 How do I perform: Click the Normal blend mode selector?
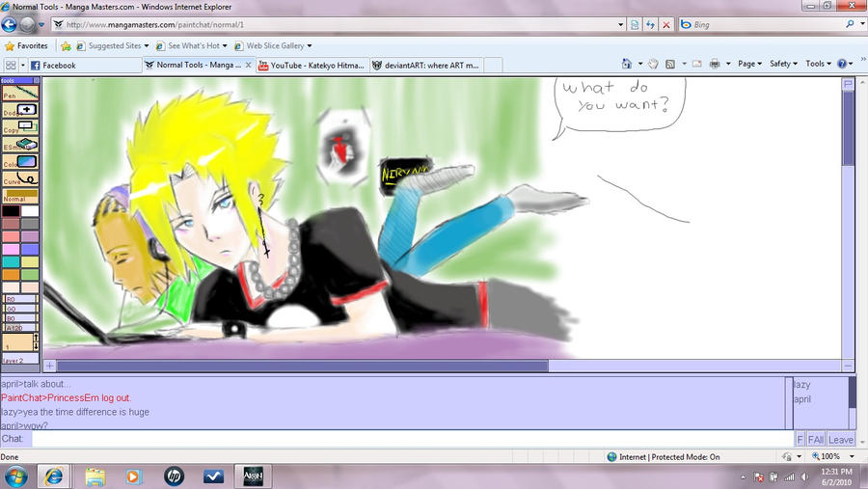pos(20,196)
